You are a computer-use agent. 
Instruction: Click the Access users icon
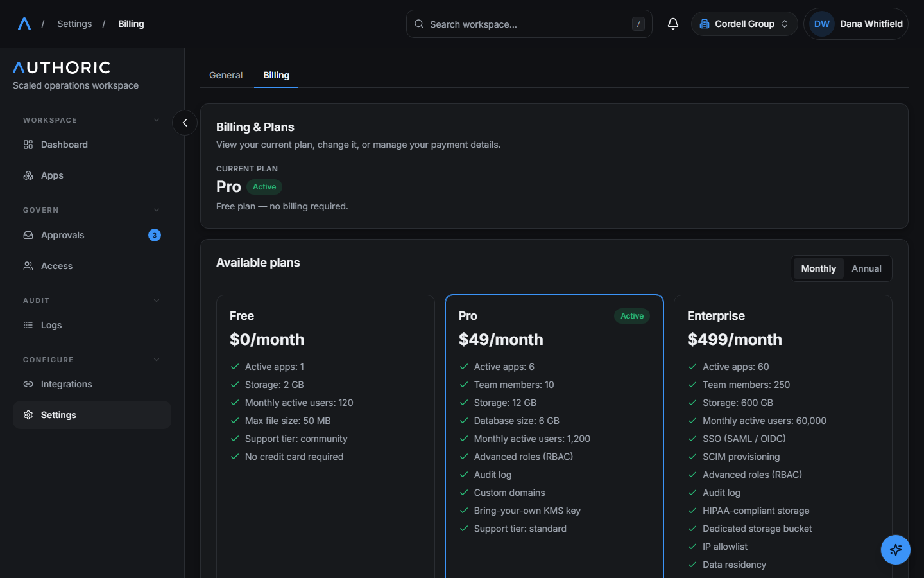click(x=28, y=266)
